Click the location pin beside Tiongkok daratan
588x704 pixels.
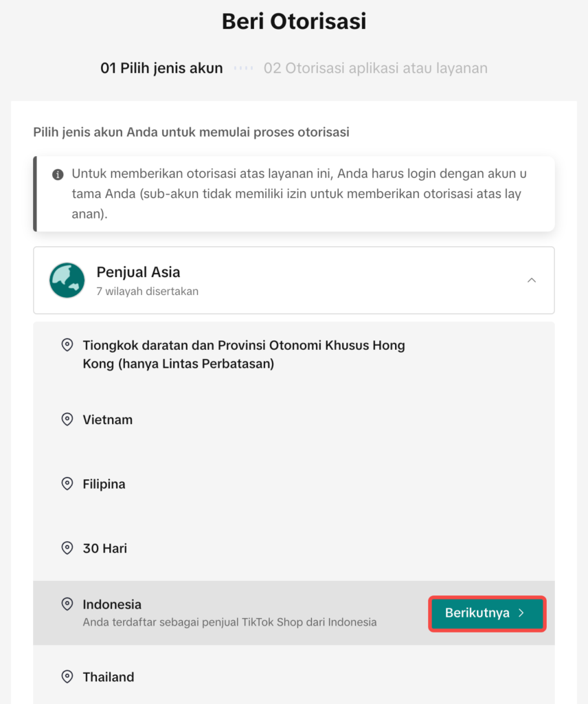pyautogui.click(x=67, y=345)
